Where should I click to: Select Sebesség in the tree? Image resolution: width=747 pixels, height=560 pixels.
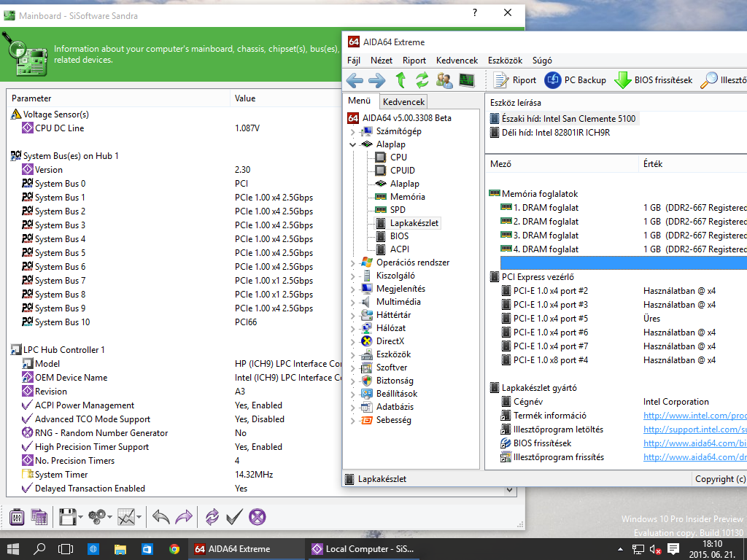point(393,420)
